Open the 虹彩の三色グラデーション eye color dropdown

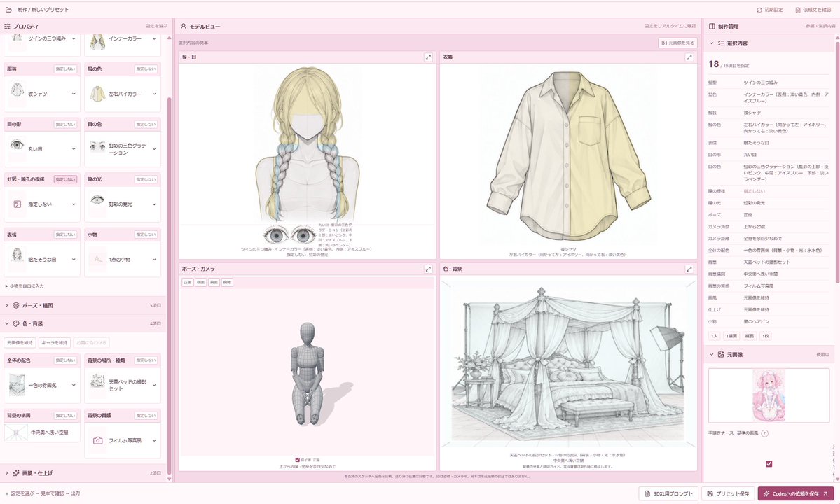[x=123, y=148]
